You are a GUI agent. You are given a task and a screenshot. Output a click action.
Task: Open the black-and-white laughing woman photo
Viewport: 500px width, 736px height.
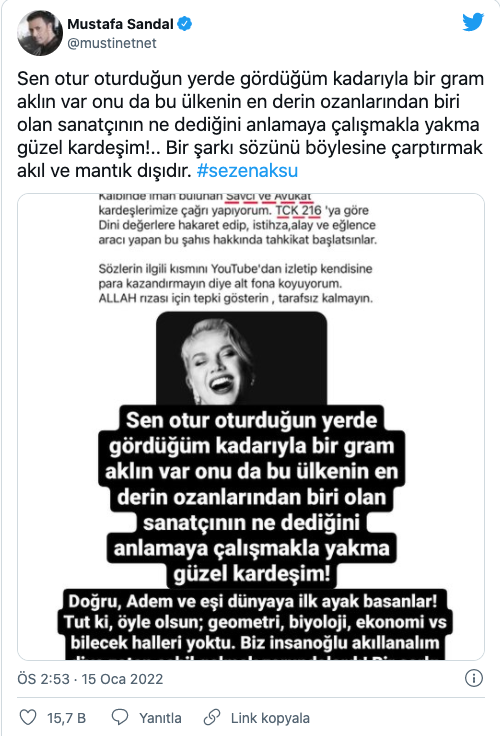[x=241, y=358]
